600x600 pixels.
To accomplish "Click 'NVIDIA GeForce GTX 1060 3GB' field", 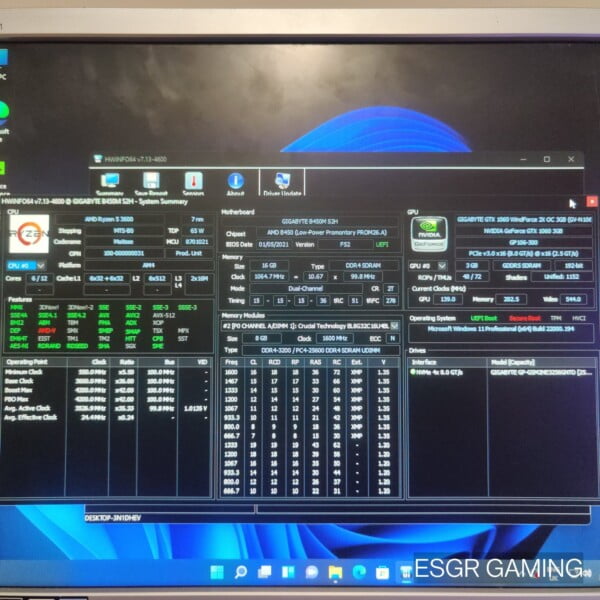I will coord(524,231).
